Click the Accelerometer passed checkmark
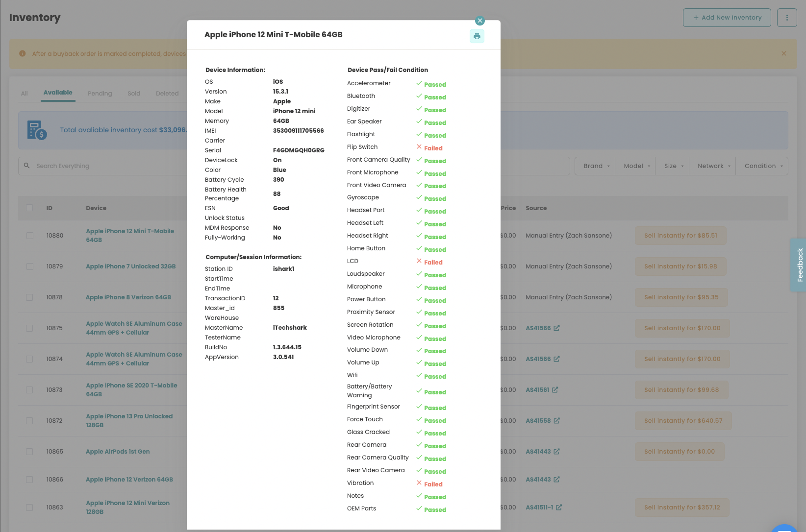 click(x=419, y=83)
